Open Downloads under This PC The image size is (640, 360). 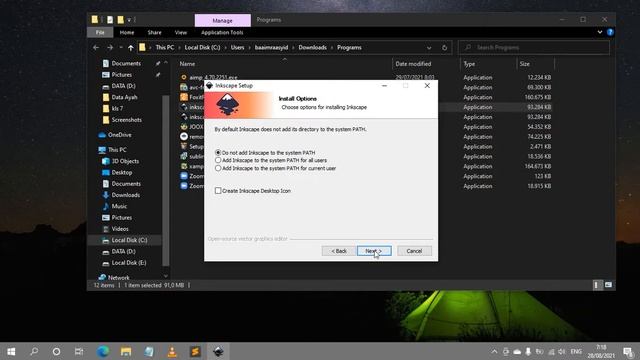(x=126, y=195)
